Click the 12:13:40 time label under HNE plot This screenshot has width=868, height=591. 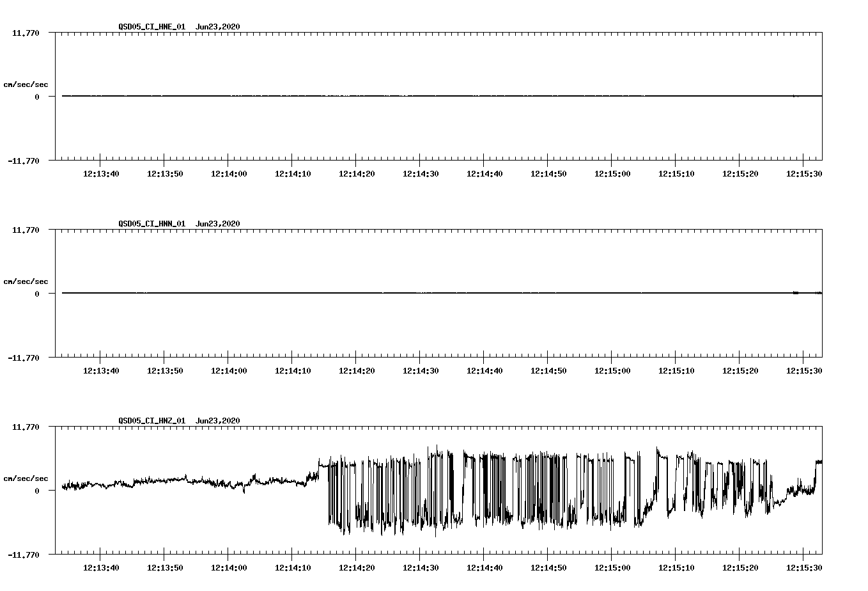101,174
